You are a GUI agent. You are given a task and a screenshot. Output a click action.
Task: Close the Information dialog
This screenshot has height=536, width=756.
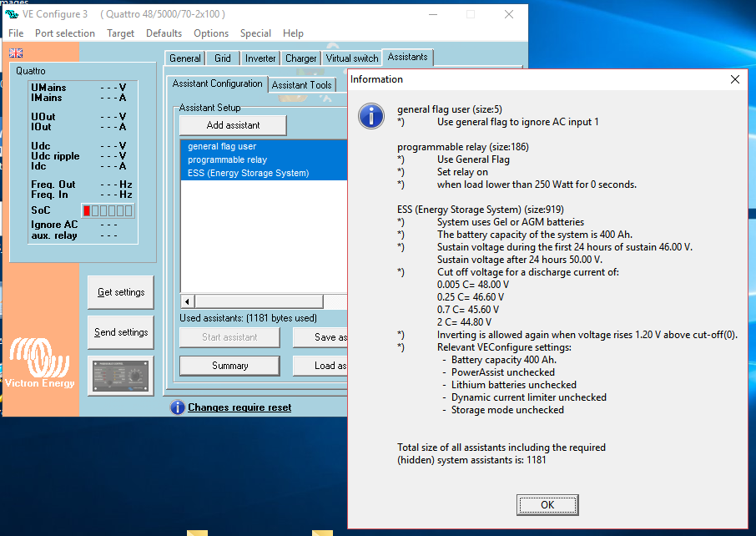point(735,79)
